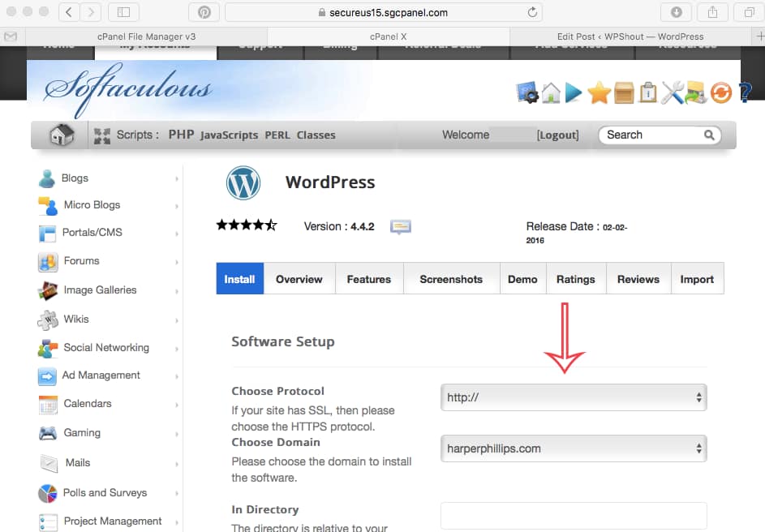Click the star ratings icon in the toolbar
The width and height of the screenshot is (765, 532).
click(x=597, y=92)
